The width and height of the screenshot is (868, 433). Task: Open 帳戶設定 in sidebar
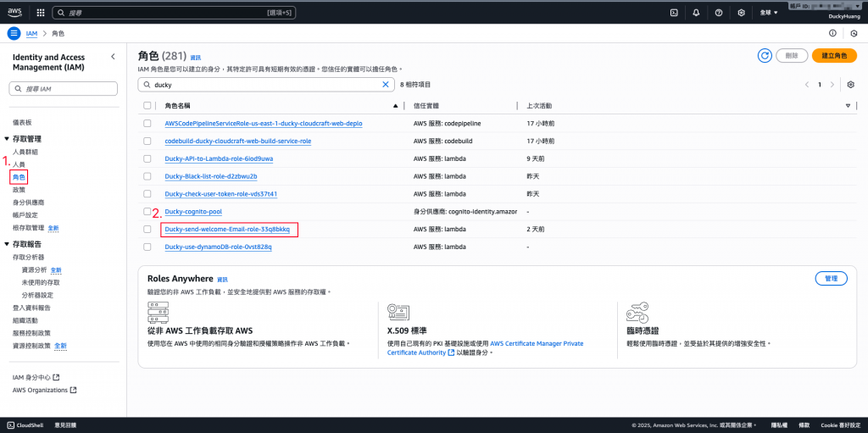tap(25, 215)
